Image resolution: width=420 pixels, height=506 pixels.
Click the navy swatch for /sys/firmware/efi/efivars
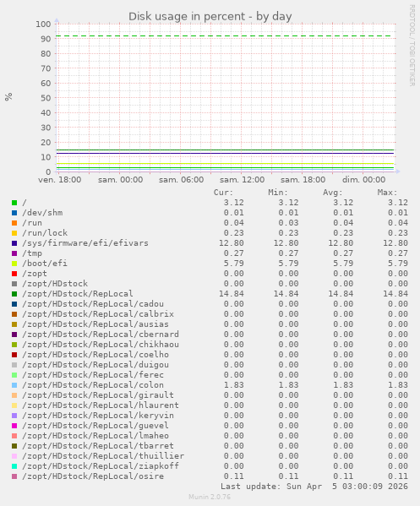[x=14, y=243]
